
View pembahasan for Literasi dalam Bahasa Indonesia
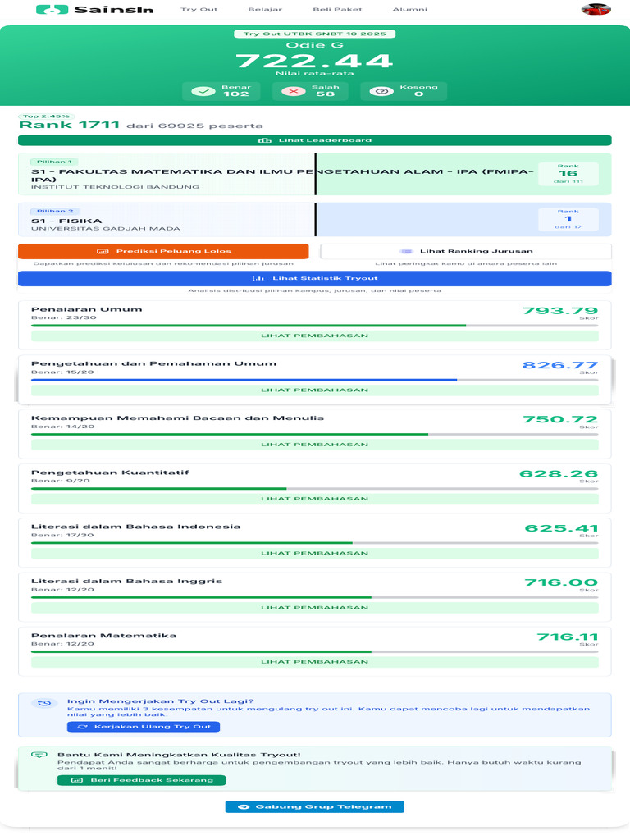tap(314, 554)
